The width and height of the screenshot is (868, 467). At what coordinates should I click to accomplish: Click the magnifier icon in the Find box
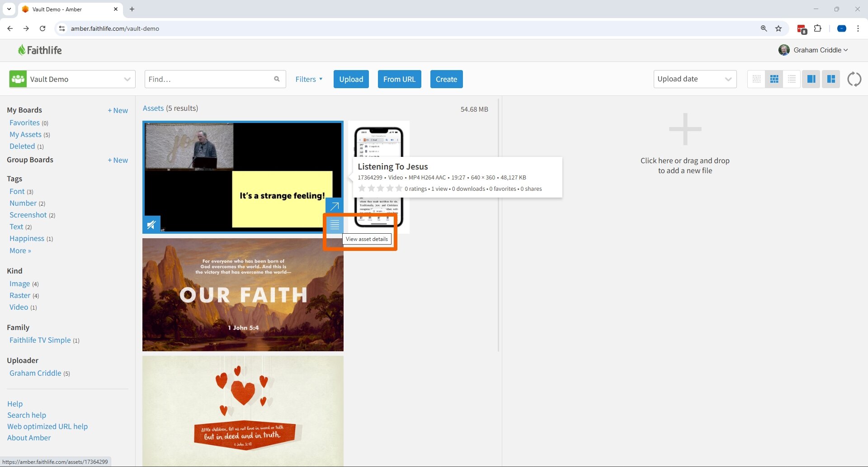click(277, 79)
